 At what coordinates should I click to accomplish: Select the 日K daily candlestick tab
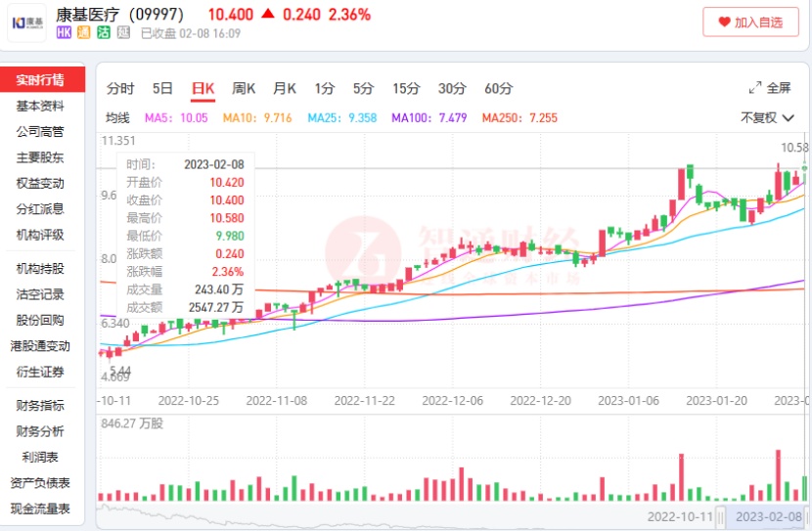(x=203, y=88)
